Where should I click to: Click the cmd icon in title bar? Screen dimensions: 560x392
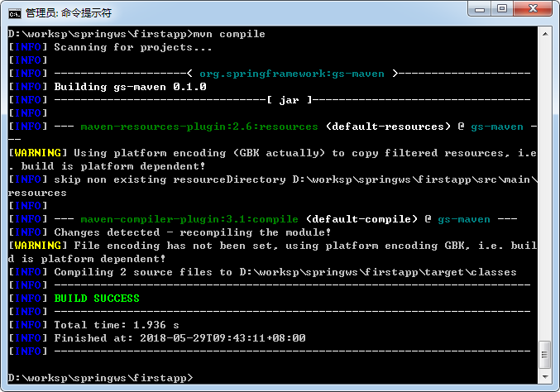15,14
